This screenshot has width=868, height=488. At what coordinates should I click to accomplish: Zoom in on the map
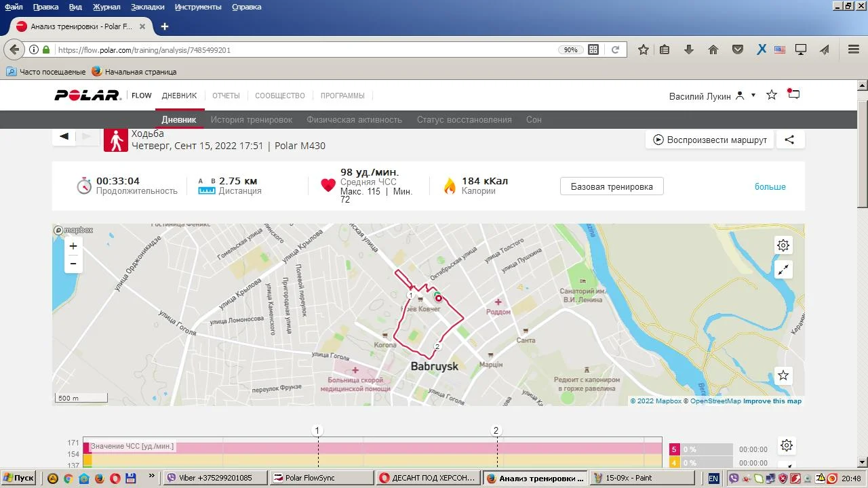click(73, 246)
